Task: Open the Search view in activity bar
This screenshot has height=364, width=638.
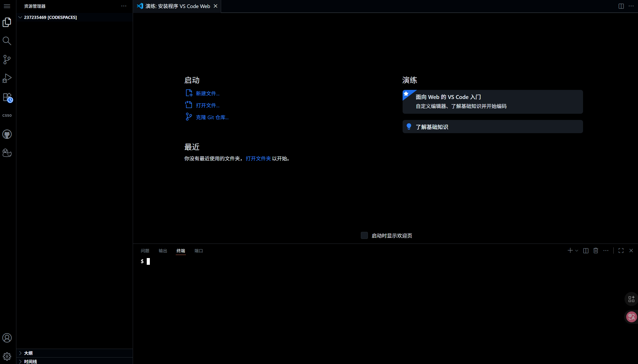Action: (7, 41)
